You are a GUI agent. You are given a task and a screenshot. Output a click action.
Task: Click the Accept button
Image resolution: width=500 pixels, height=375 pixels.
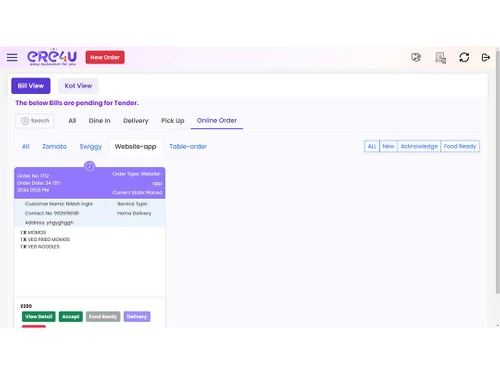click(71, 317)
